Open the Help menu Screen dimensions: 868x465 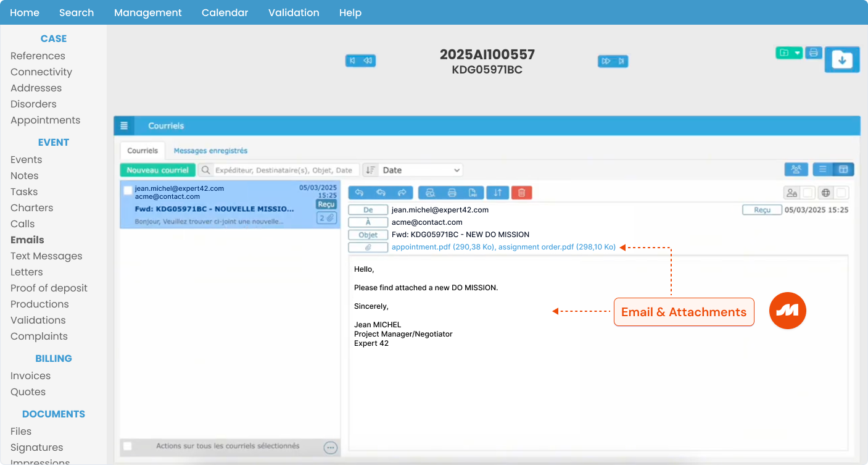(x=350, y=12)
